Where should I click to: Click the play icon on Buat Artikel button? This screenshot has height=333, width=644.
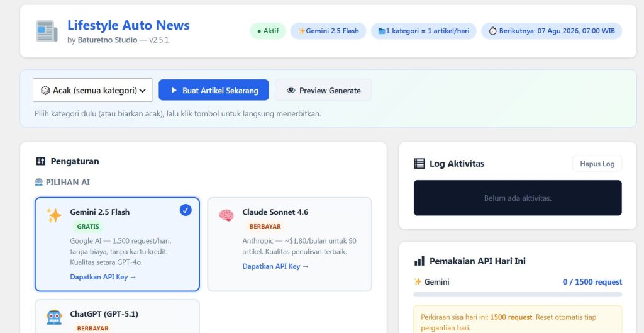[x=174, y=90]
